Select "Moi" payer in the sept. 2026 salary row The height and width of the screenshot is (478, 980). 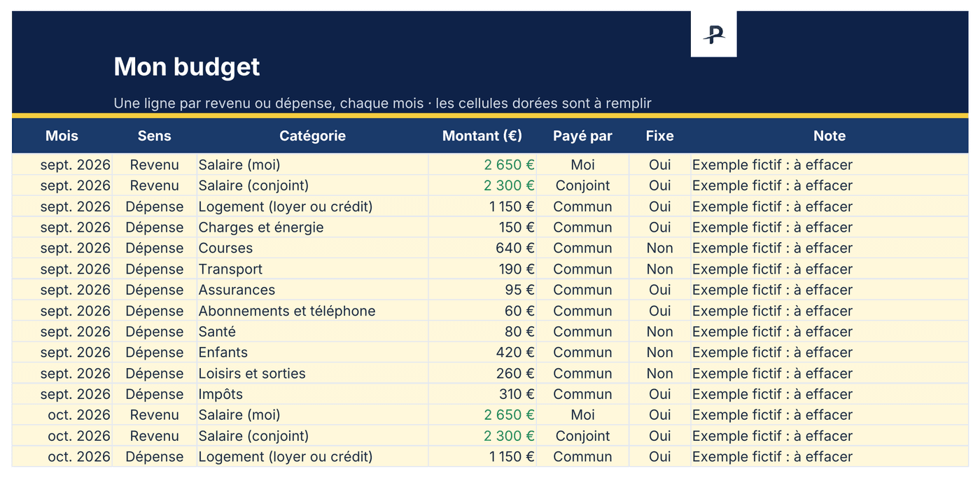tap(582, 165)
